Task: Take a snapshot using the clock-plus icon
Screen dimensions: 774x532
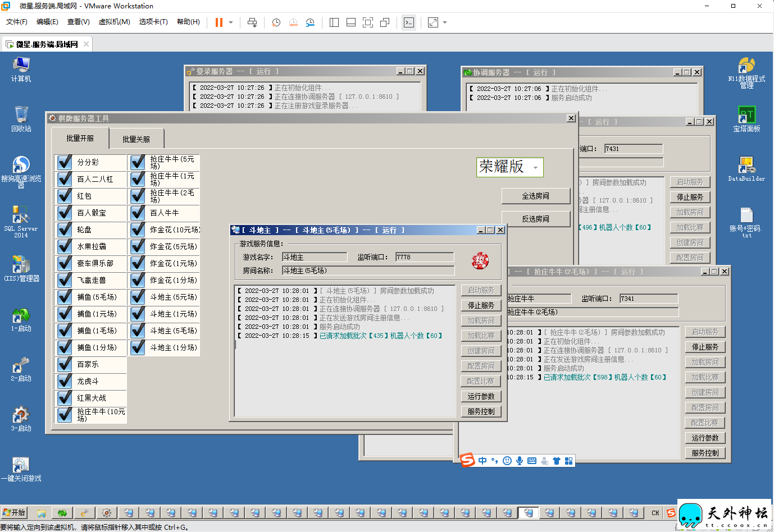Action: 276,22
